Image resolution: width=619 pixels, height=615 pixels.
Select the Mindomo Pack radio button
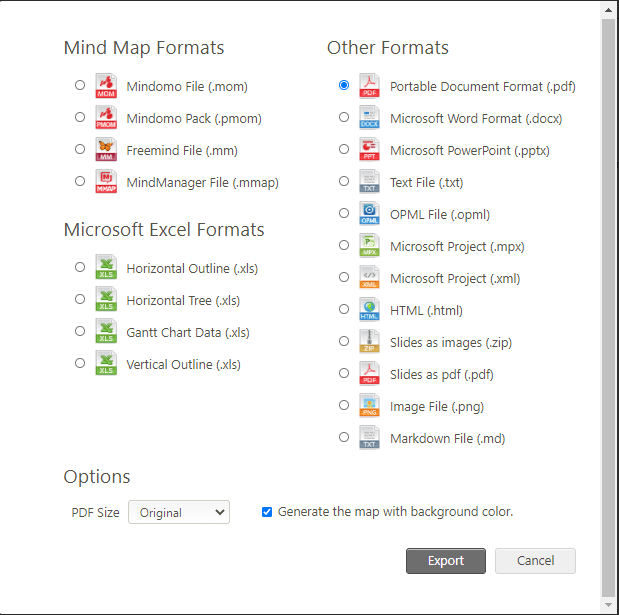pos(80,117)
